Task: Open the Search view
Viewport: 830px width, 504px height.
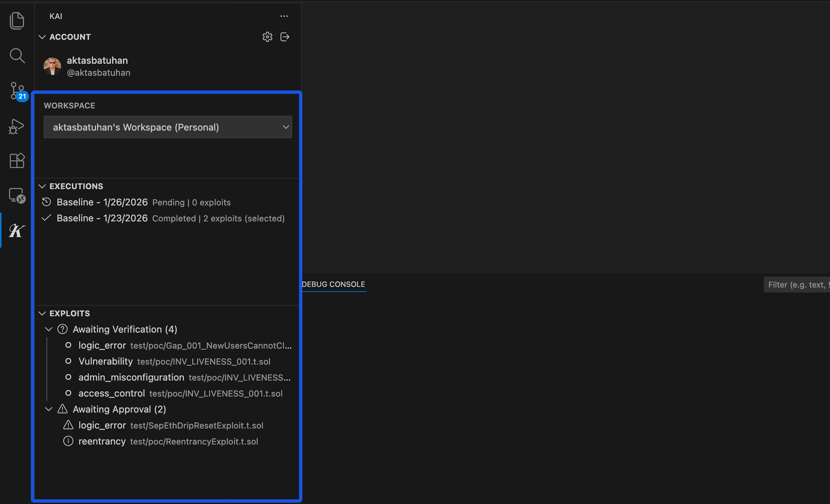Action: pos(17,56)
